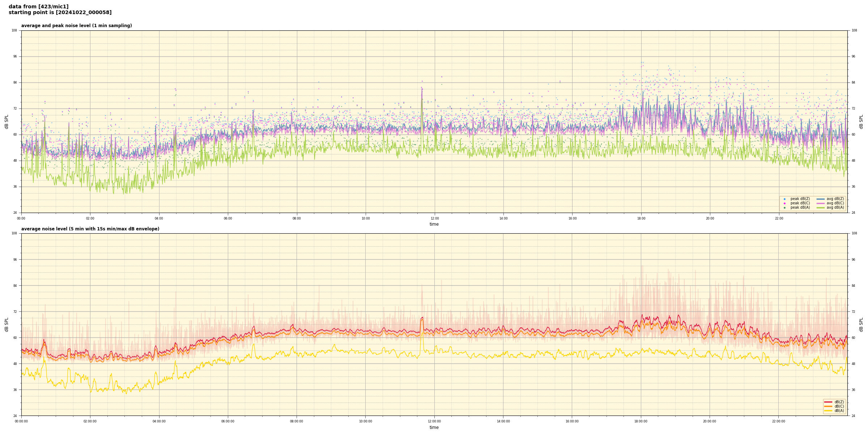
Task: Click the 'data from [423/mic1]' header text
Action: 38,7
